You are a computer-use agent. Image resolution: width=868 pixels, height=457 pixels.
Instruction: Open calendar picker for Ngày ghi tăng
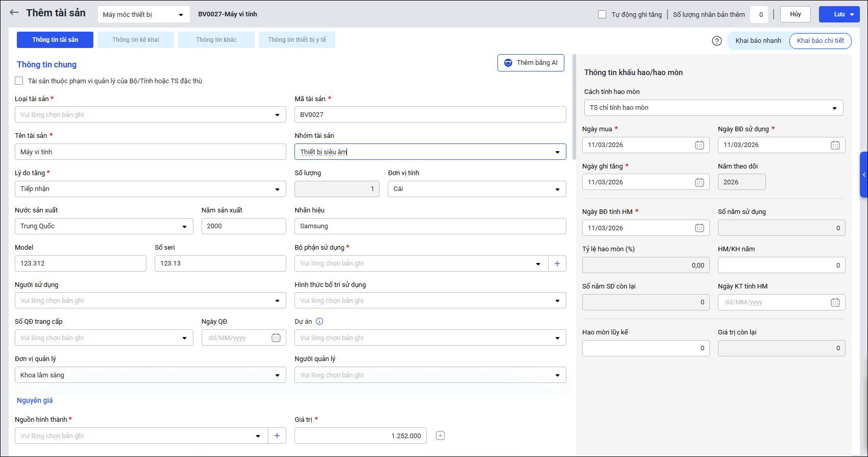pyautogui.click(x=699, y=182)
